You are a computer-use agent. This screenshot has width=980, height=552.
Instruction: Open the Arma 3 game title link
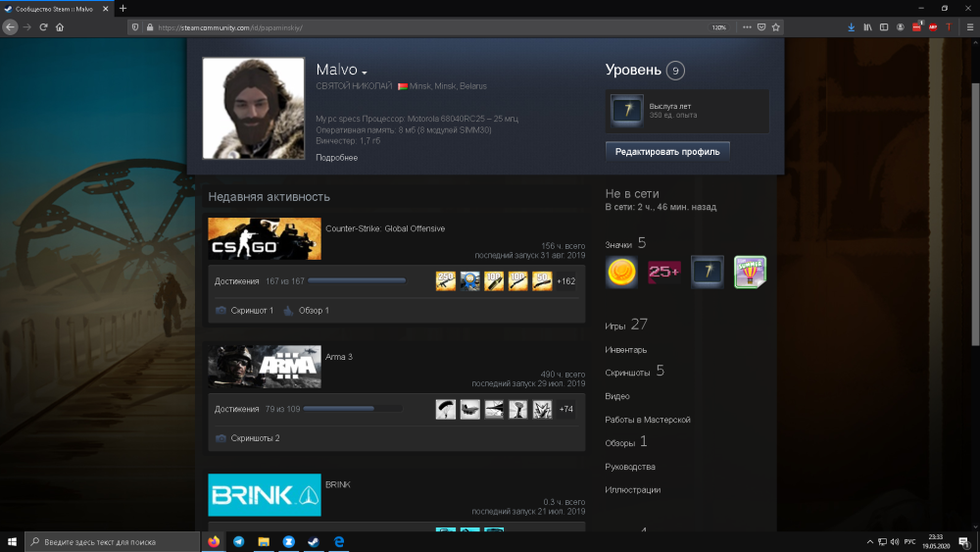click(x=339, y=357)
